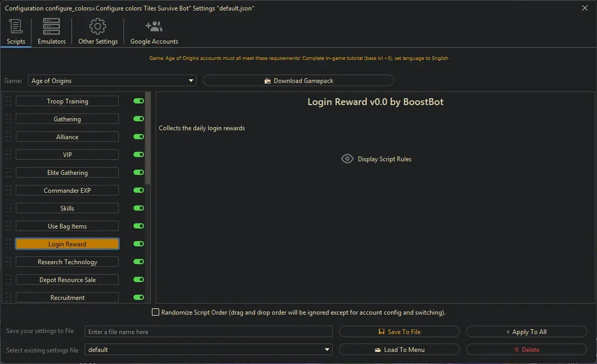This screenshot has width=597, height=364.
Task: Disable the Troop Training toggle
Action: pos(138,101)
